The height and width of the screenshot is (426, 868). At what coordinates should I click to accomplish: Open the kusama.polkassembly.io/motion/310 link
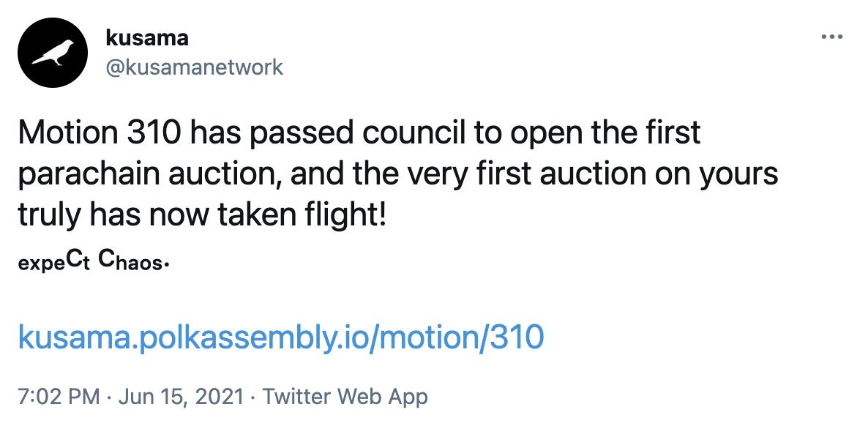pyautogui.click(x=280, y=337)
